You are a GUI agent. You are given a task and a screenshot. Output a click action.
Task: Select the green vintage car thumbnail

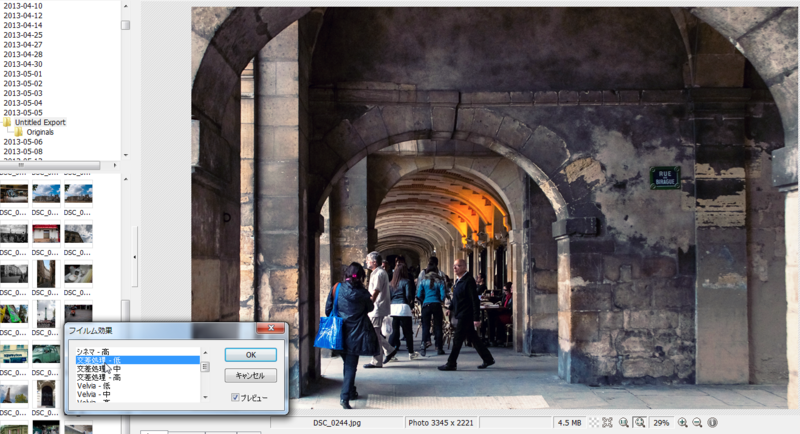click(46, 354)
